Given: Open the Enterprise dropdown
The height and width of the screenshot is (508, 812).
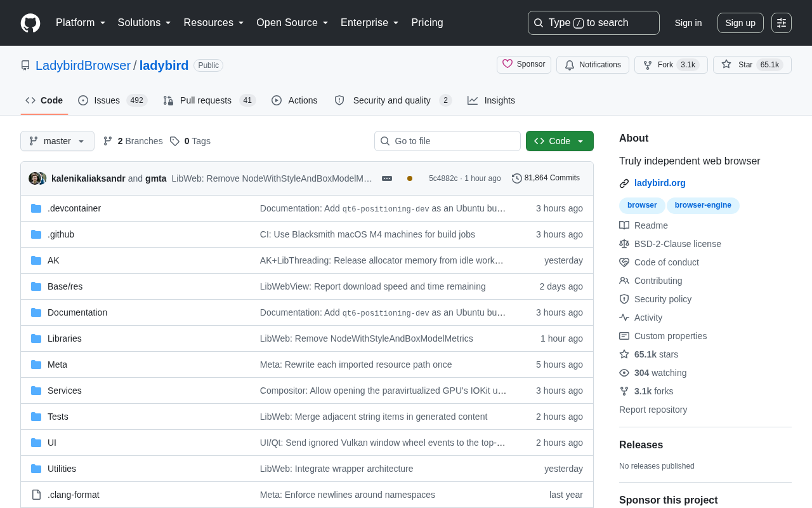Looking at the screenshot, I should pos(370,23).
